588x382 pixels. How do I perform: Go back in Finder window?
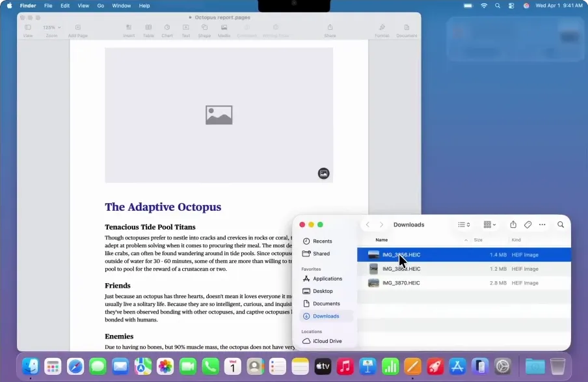coord(368,225)
